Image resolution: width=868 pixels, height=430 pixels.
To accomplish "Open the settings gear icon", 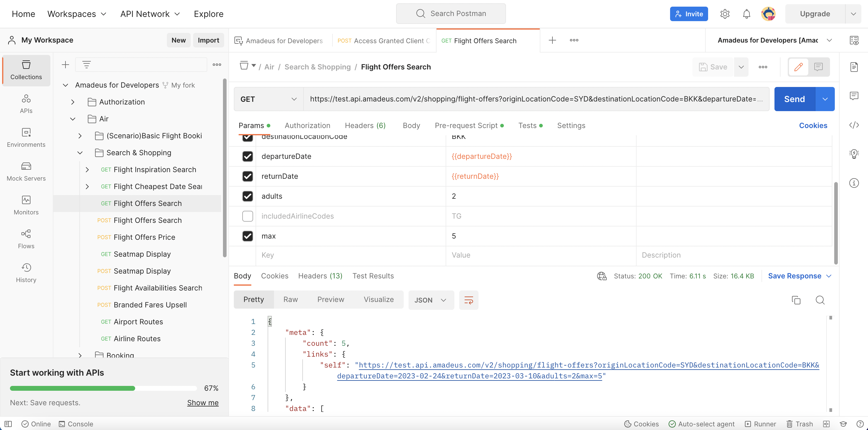I will click(725, 14).
